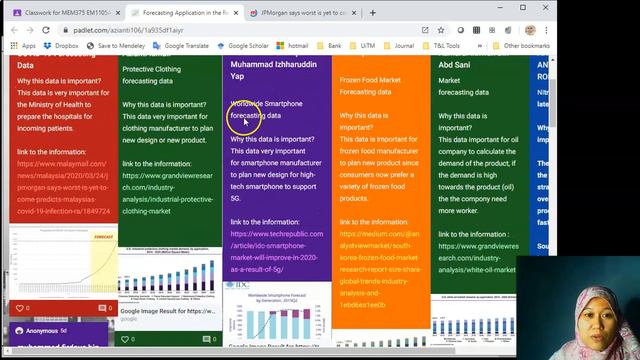This screenshot has height=360, width=640.
Task: Open the Journal bookmarks folder
Action: click(399, 46)
